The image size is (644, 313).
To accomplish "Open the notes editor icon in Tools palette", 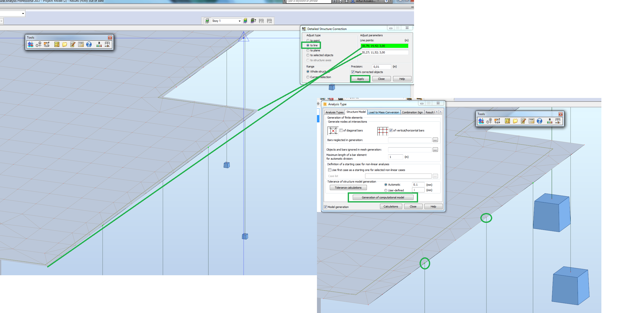I will coord(73,45).
